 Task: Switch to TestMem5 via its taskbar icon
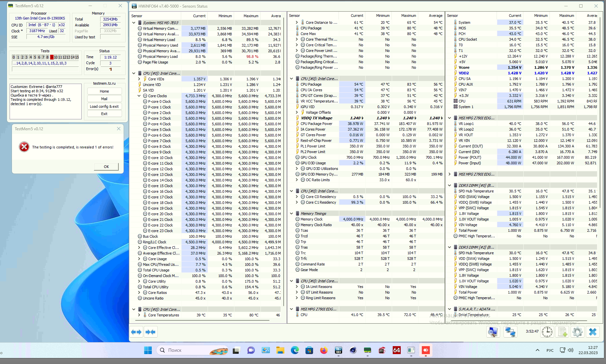click(x=367, y=350)
